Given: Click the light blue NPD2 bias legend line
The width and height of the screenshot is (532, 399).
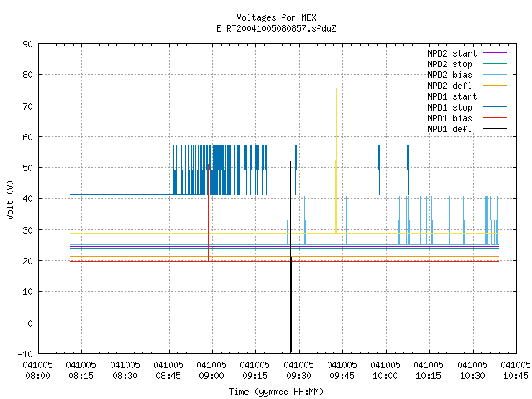Looking at the screenshot, I should click(495, 75).
